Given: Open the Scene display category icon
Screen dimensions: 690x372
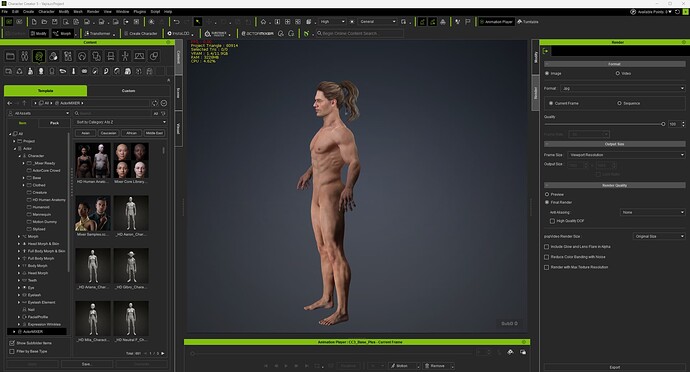Looking at the screenshot, I should (x=139, y=56).
